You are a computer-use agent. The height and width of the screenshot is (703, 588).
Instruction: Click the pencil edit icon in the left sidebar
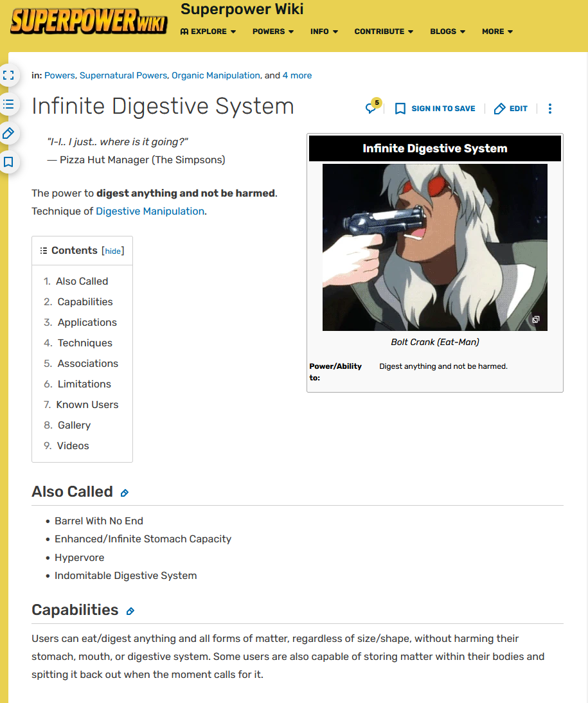(x=8, y=133)
